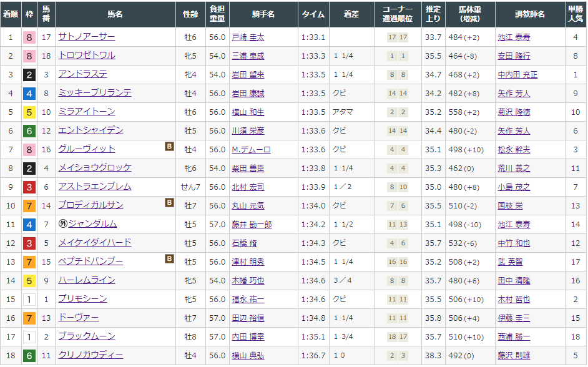The width and height of the screenshot is (588, 367).
Task: Open the ハーレムライン horse link
Action: tap(87, 280)
